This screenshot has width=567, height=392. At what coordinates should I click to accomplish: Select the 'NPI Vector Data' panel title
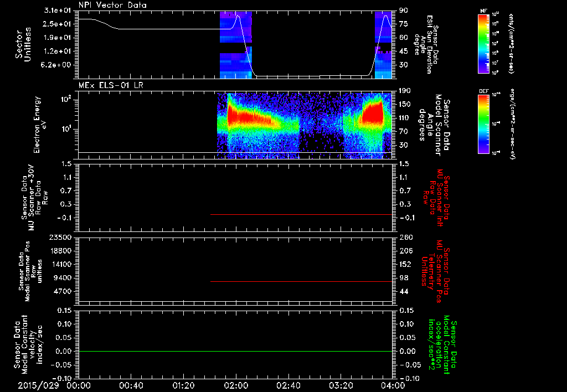pyautogui.click(x=112, y=5)
